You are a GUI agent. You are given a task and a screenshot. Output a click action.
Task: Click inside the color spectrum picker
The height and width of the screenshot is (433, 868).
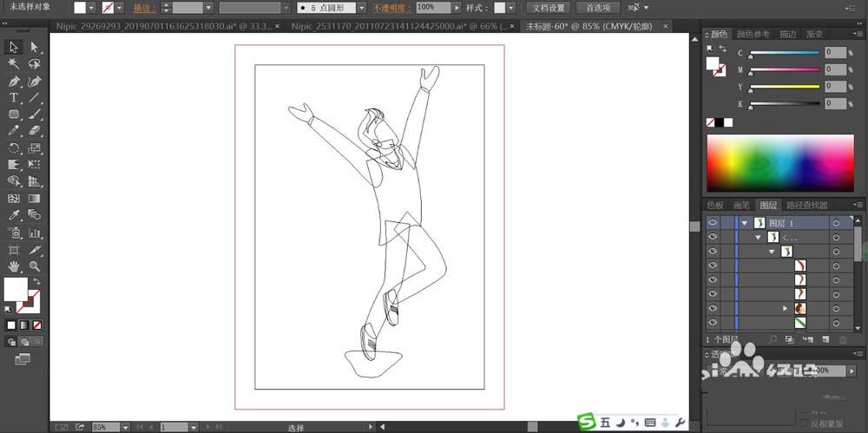point(780,163)
